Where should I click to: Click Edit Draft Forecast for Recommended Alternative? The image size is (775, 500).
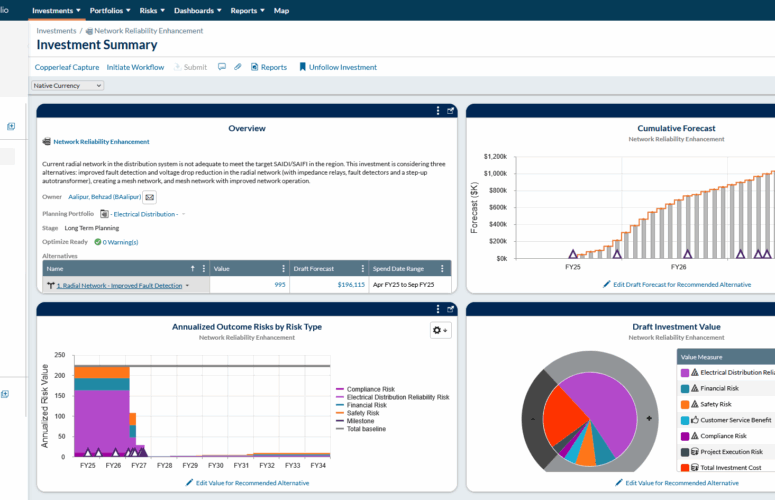683,284
